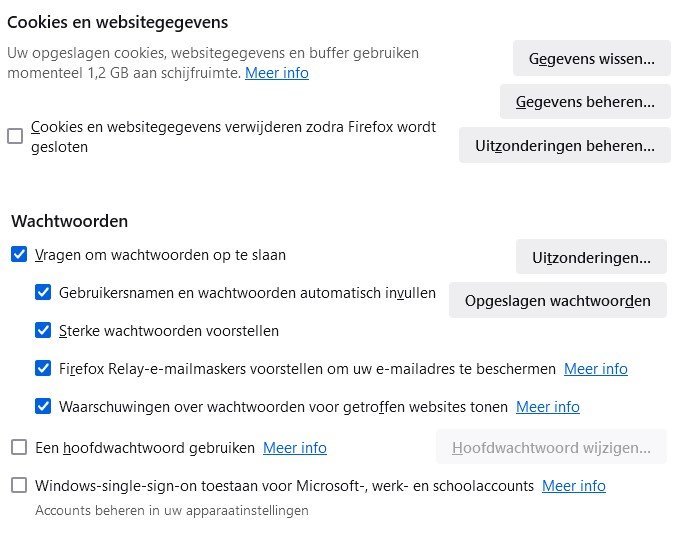Image resolution: width=687 pixels, height=539 pixels.
Task: Click the 'Gegevens wissen...' button
Action: 591,58
